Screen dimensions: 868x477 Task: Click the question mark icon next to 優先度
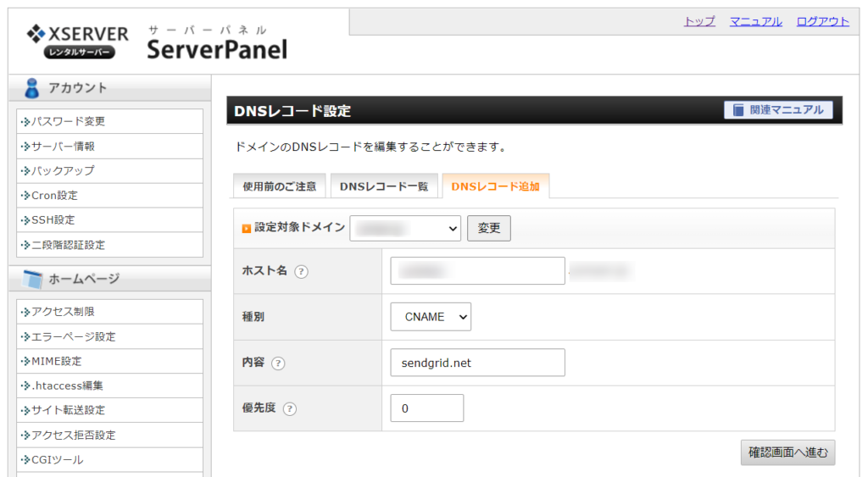click(x=290, y=409)
